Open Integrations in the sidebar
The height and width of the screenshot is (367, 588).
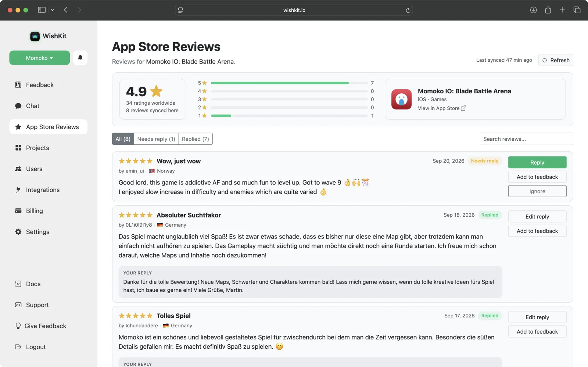click(x=49, y=190)
